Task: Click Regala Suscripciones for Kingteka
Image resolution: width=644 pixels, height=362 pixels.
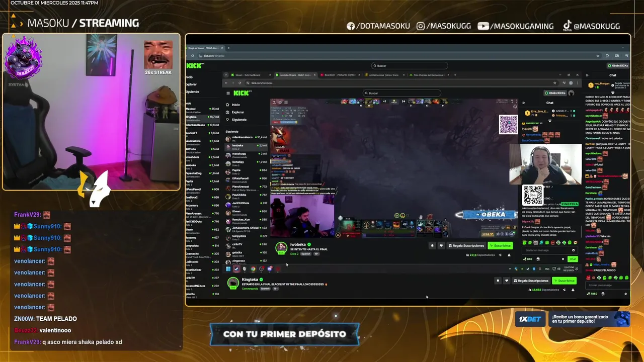Action: click(531, 281)
